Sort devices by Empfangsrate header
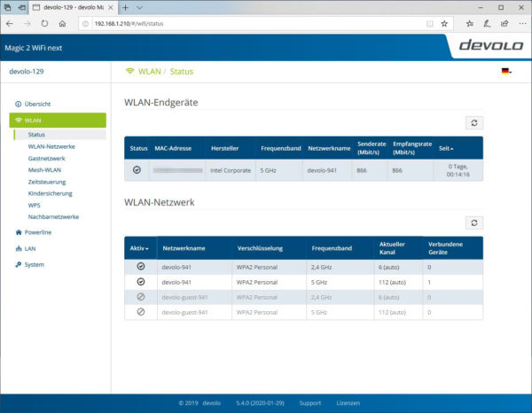The width and height of the screenshot is (532, 413). (412, 148)
